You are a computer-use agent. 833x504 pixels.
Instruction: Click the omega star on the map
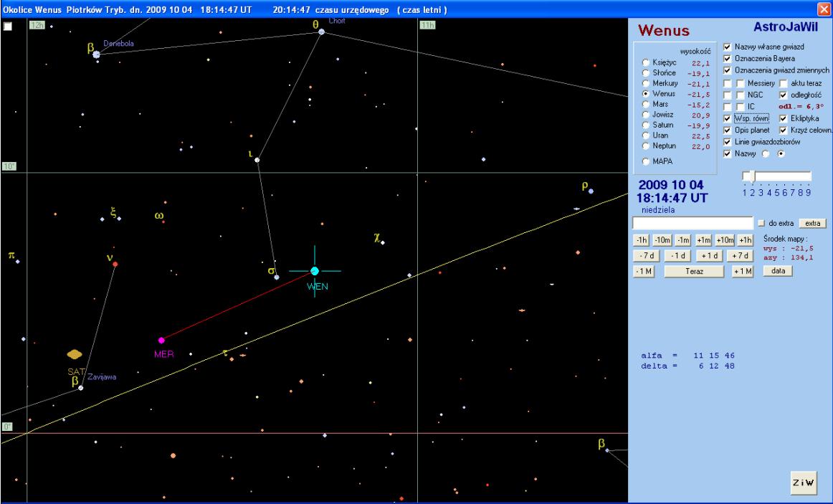(163, 222)
